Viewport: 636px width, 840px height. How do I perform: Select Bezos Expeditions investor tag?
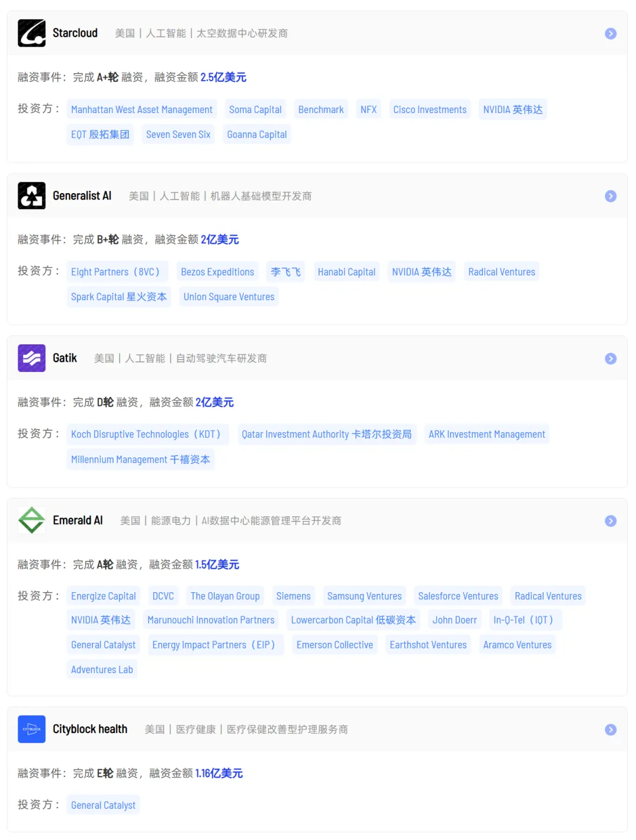click(x=218, y=272)
